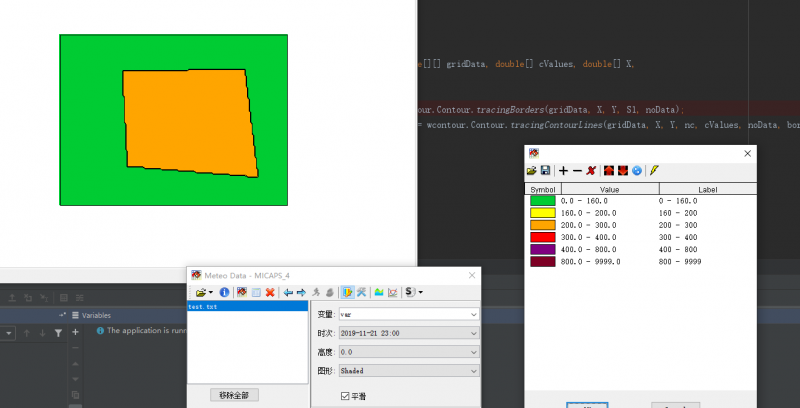Click the save disk icon in legend window

click(546, 171)
